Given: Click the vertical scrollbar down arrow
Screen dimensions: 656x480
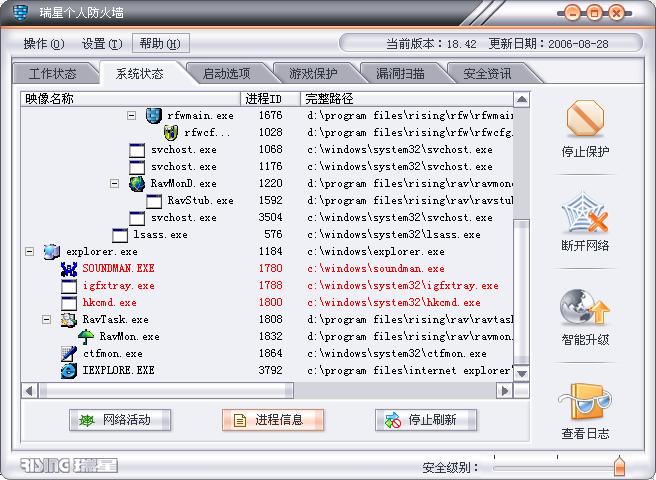Looking at the screenshot, I should (521, 373).
